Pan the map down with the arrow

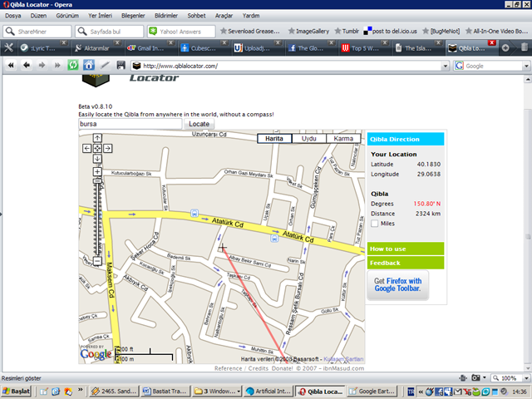pyautogui.click(x=97, y=159)
